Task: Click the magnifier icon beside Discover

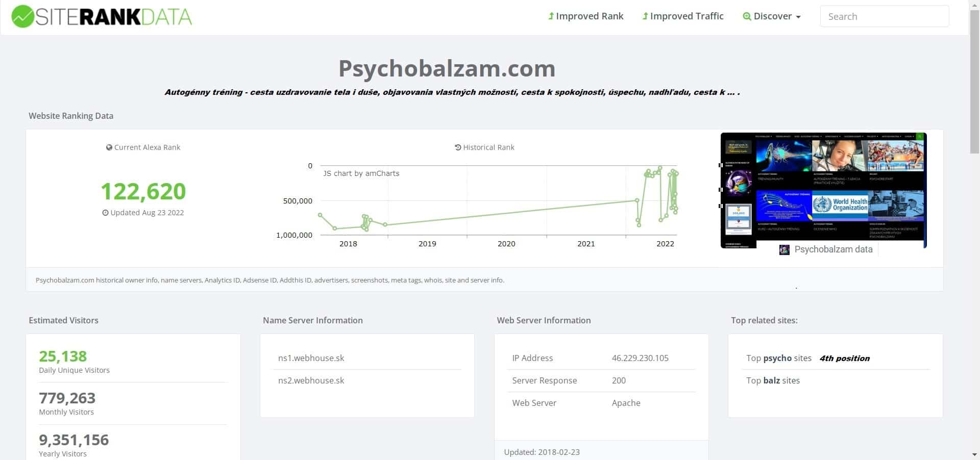Action: click(x=747, y=16)
